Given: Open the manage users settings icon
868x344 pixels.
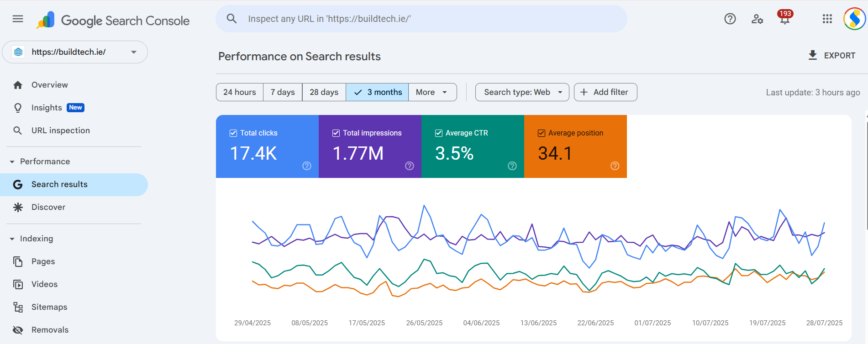Looking at the screenshot, I should click(x=757, y=19).
